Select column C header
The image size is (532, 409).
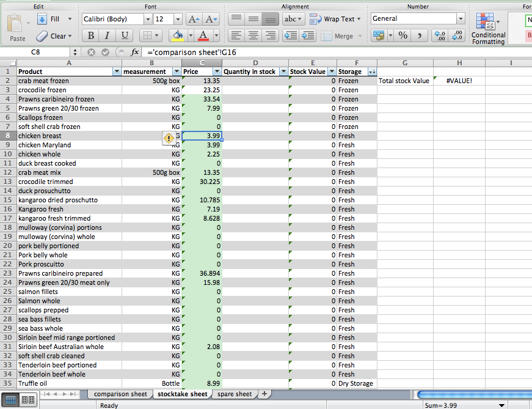pyautogui.click(x=202, y=63)
